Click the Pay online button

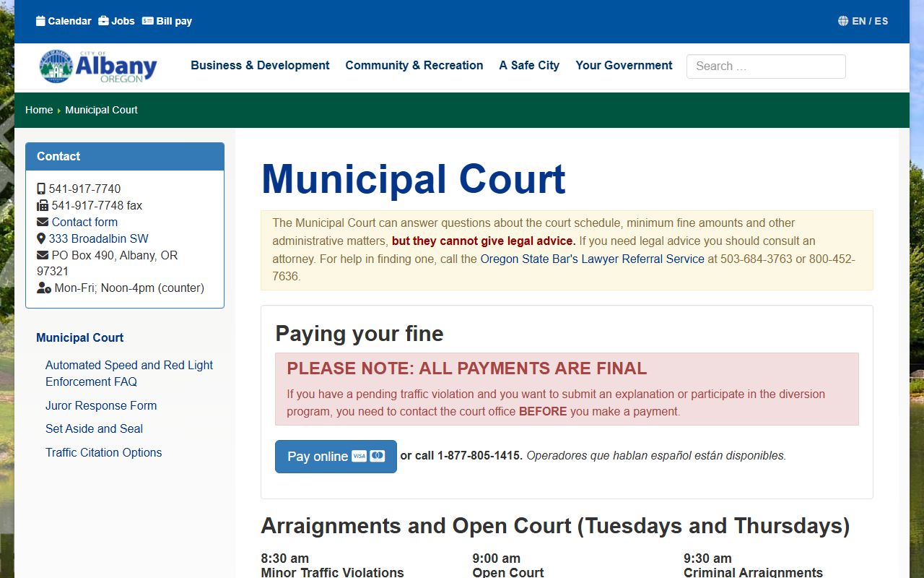coord(336,457)
